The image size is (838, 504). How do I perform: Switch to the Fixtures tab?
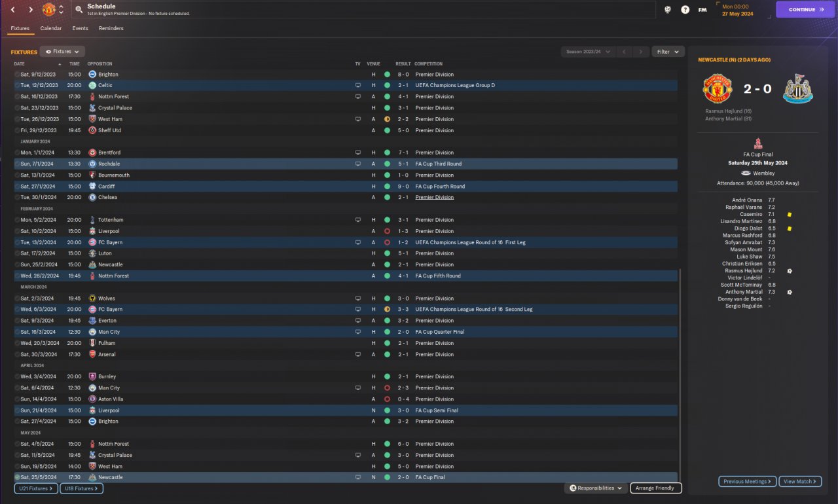coord(19,29)
